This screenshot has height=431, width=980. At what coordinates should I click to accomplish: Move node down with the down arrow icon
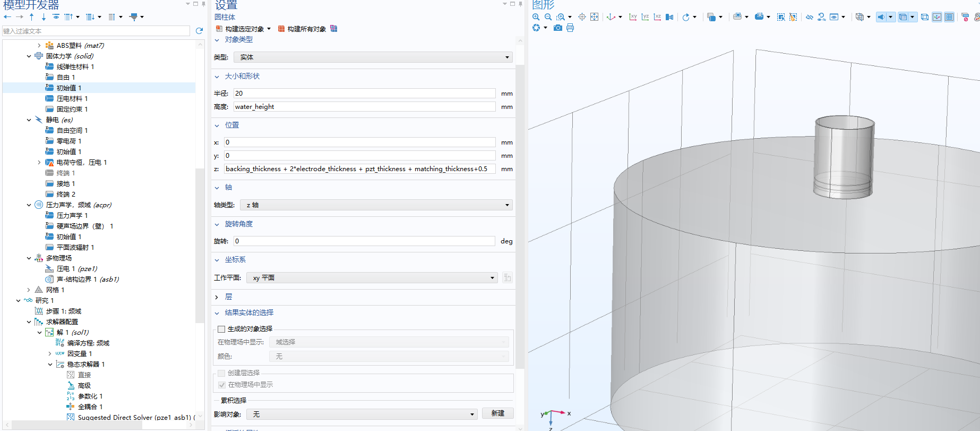pos(44,17)
